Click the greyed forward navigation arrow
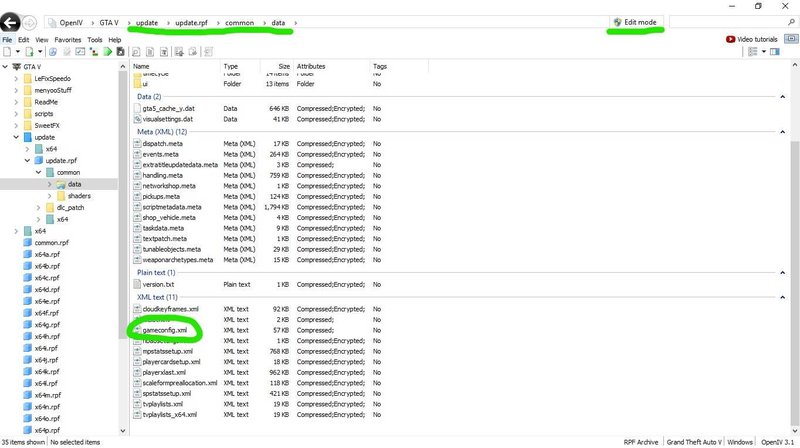The image size is (800, 448). click(30, 23)
